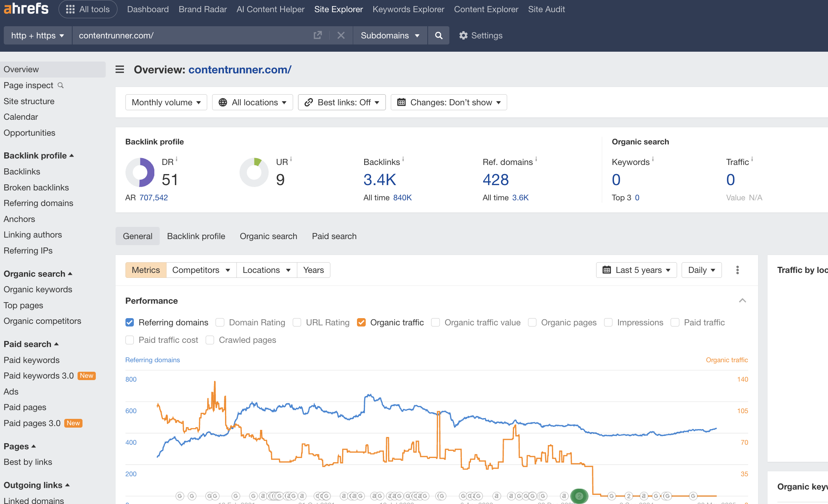The height and width of the screenshot is (504, 828).
Task: Switch to Organic search tab
Action: click(268, 236)
